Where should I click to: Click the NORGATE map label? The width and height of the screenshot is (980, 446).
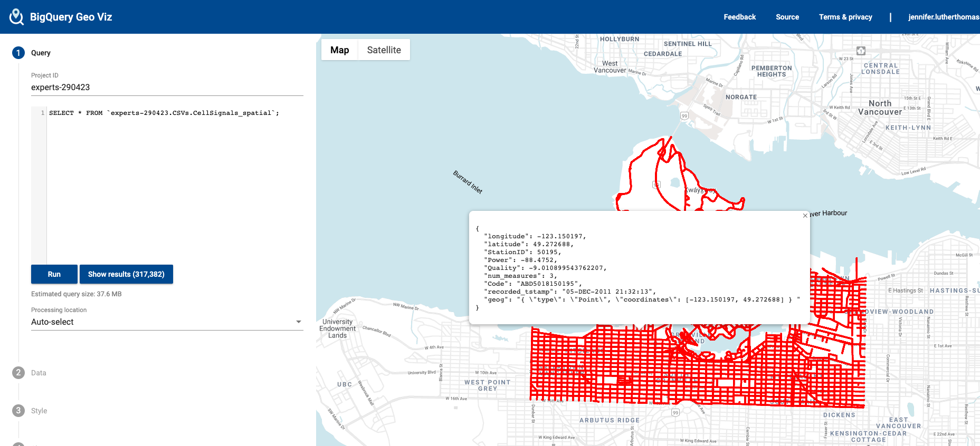click(741, 97)
